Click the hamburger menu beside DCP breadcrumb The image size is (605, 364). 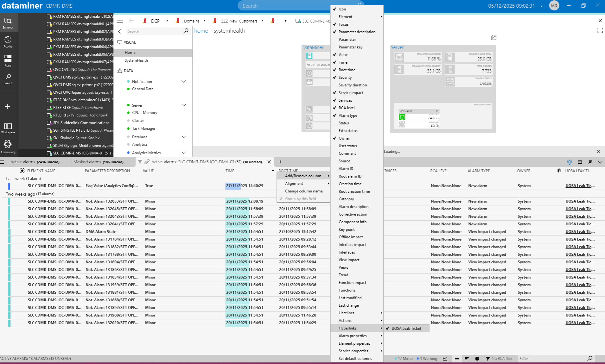(120, 21)
